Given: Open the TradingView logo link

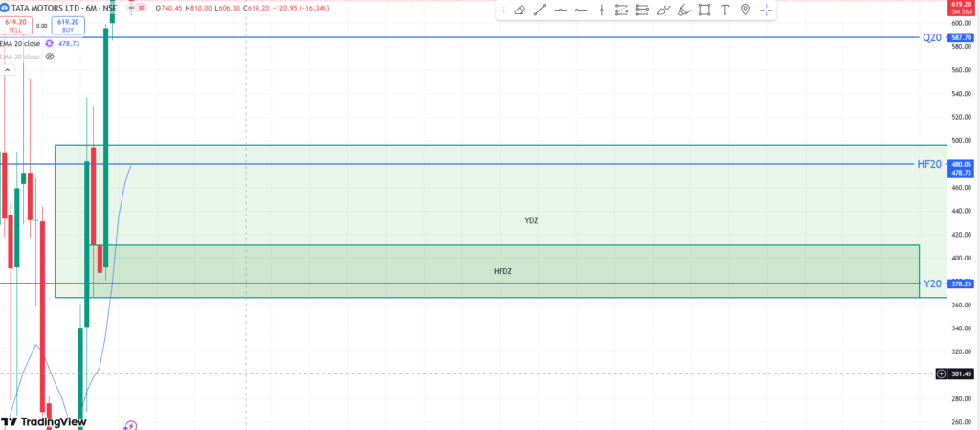Looking at the screenshot, I should tap(43, 422).
